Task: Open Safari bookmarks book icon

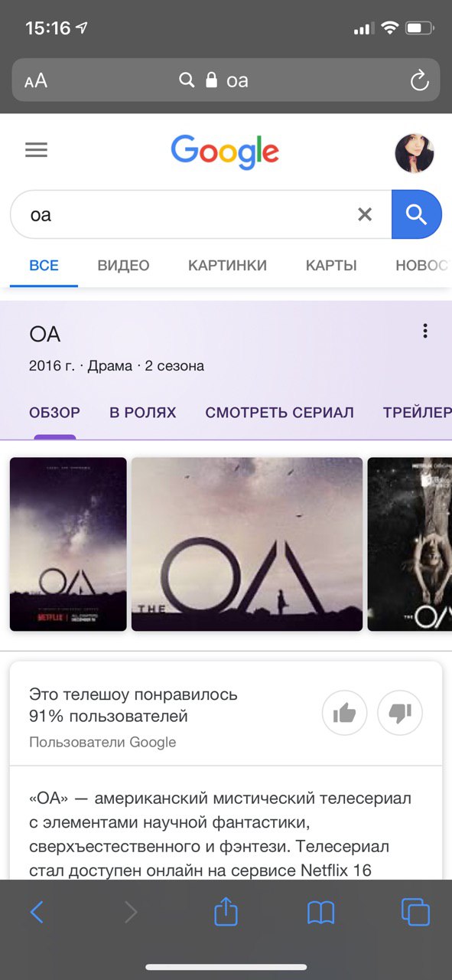Action: (x=321, y=912)
